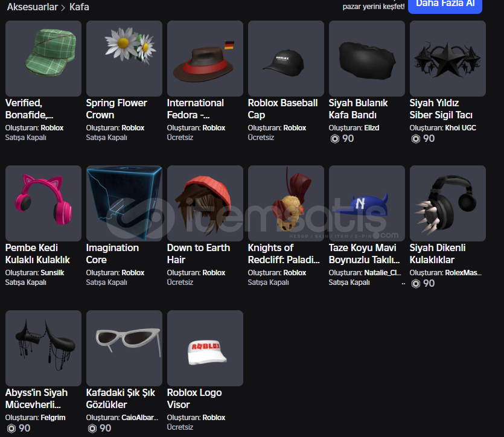Visit creator Sunsilk's profile link
Screen dimensions: 504x437
(53, 273)
